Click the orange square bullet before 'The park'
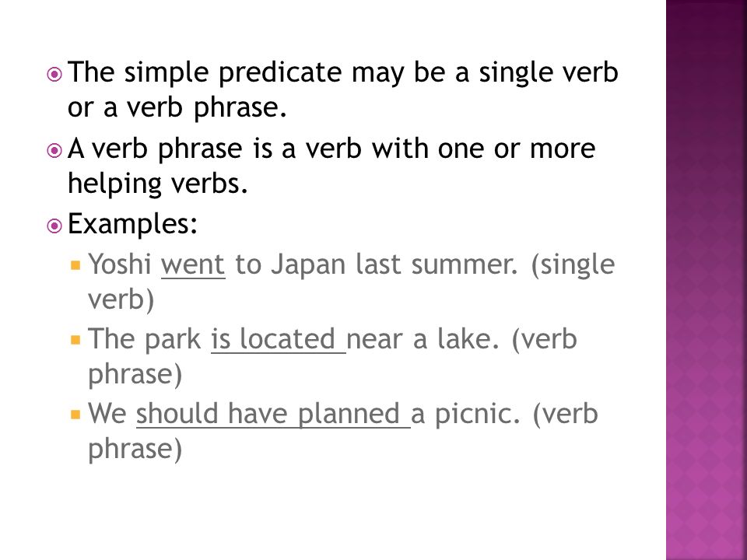 pos(75,340)
